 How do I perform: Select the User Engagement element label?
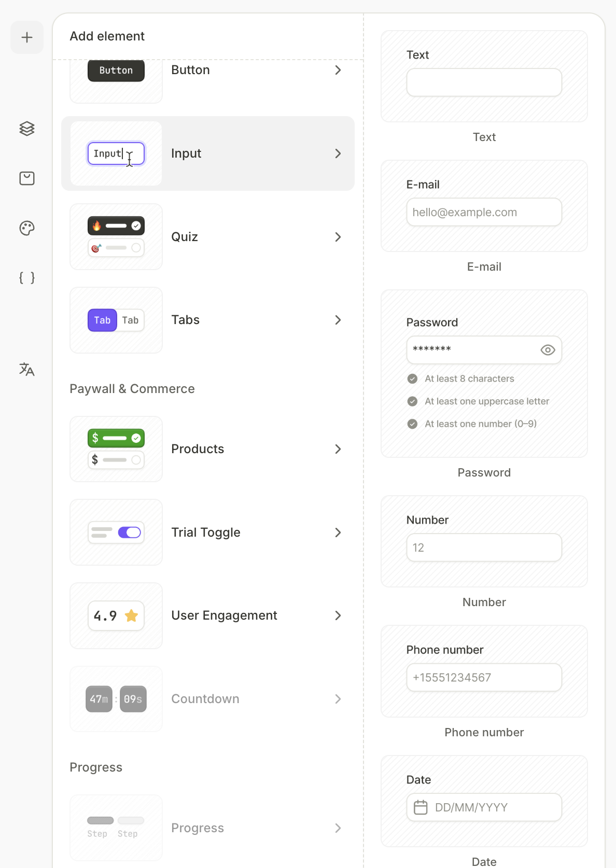(224, 615)
